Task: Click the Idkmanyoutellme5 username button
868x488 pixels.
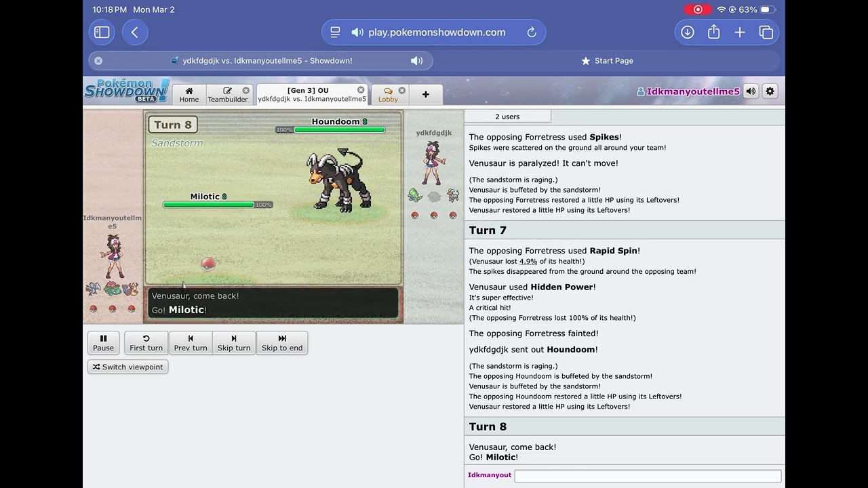Action: tap(688, 91)
